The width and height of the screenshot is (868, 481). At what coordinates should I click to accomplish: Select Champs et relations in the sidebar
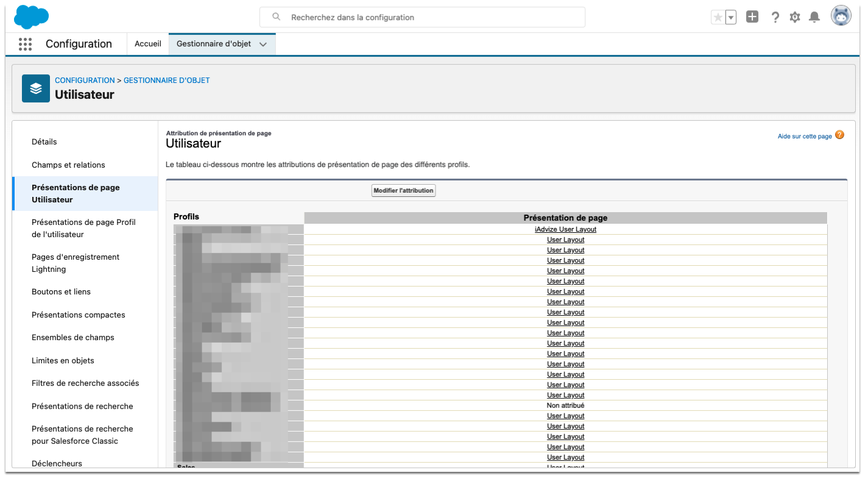(68, 165)
